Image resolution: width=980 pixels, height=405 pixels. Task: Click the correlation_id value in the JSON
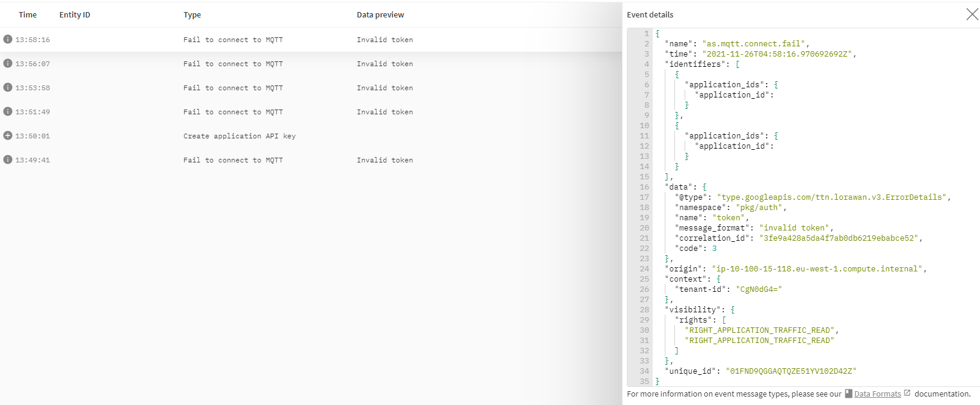tap(839, 238)
